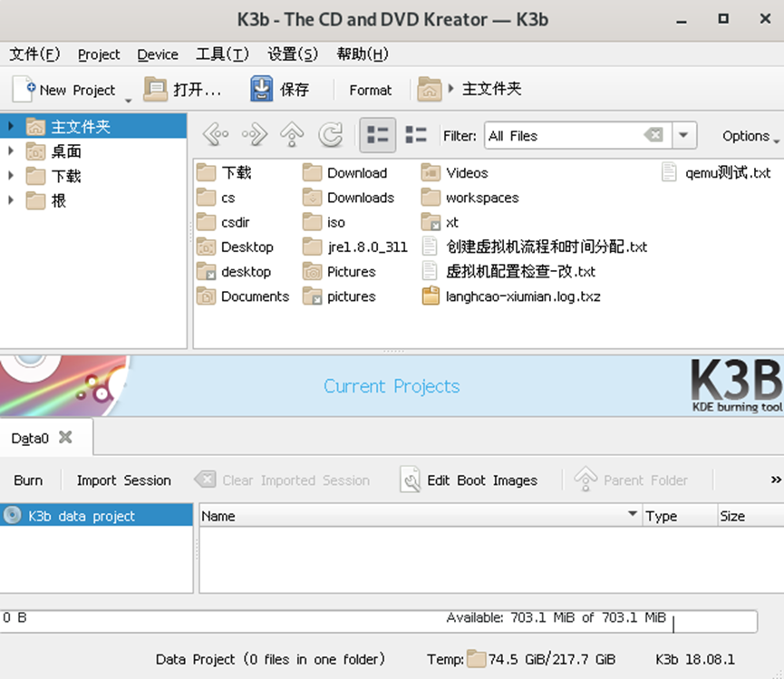Close the Data0 project tab
This screenshot has width=784, height=679.
pyautogui.click(x=65, y=437)
